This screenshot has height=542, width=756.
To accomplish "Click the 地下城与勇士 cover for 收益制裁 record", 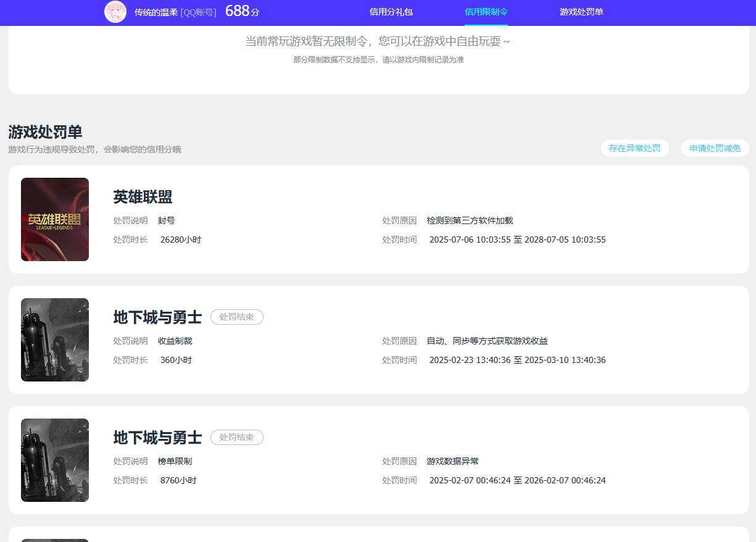I will tap(55, 340).
